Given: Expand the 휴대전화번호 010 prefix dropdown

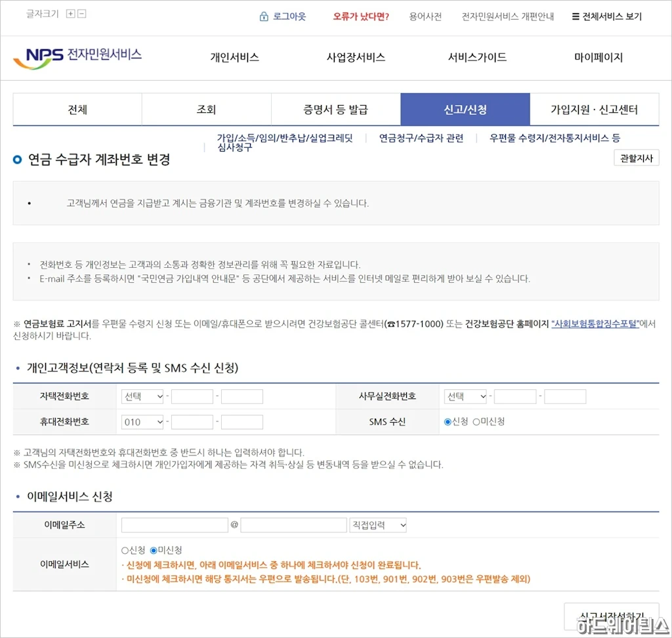Looking at the screenshot, I should [142, 422].
